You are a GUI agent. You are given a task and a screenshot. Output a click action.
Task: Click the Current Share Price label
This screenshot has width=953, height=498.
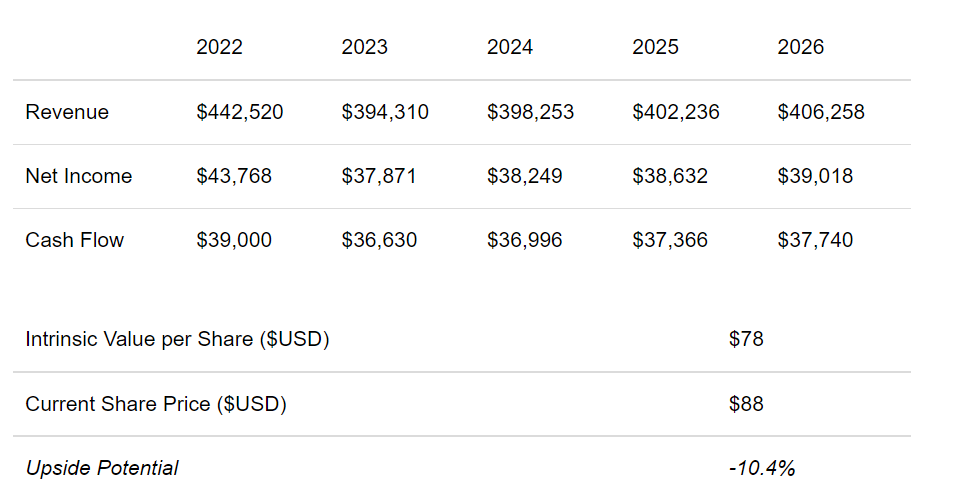click(156, 404)
